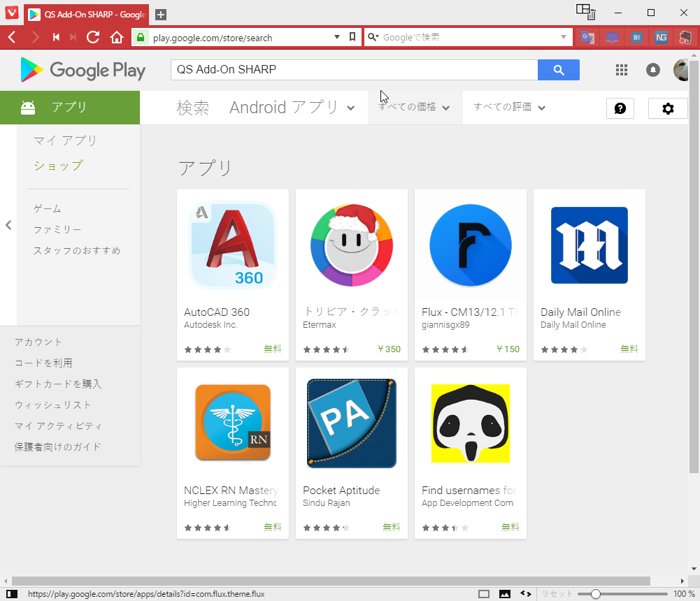Viewport: 700px width, 601px height.
Task: Click the secure lock icon in address bar
Action: [x=141, y=37]
